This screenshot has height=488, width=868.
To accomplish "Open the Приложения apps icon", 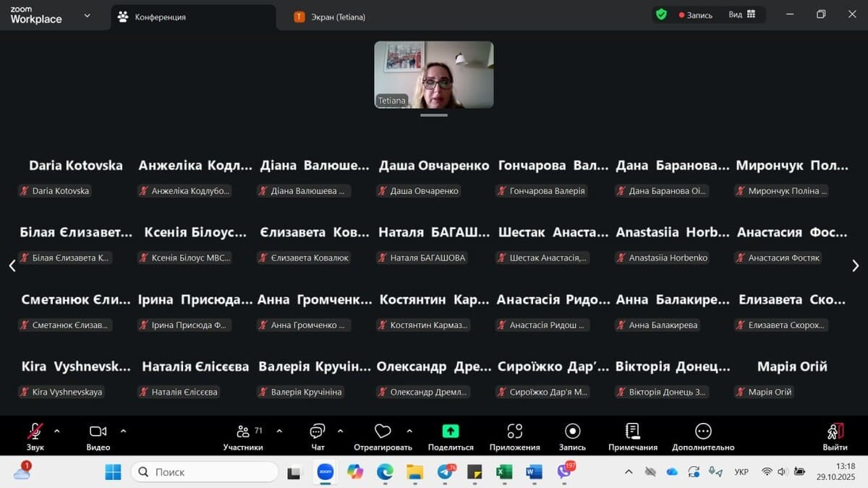I will pyautogui.click(x=514, y=432).
